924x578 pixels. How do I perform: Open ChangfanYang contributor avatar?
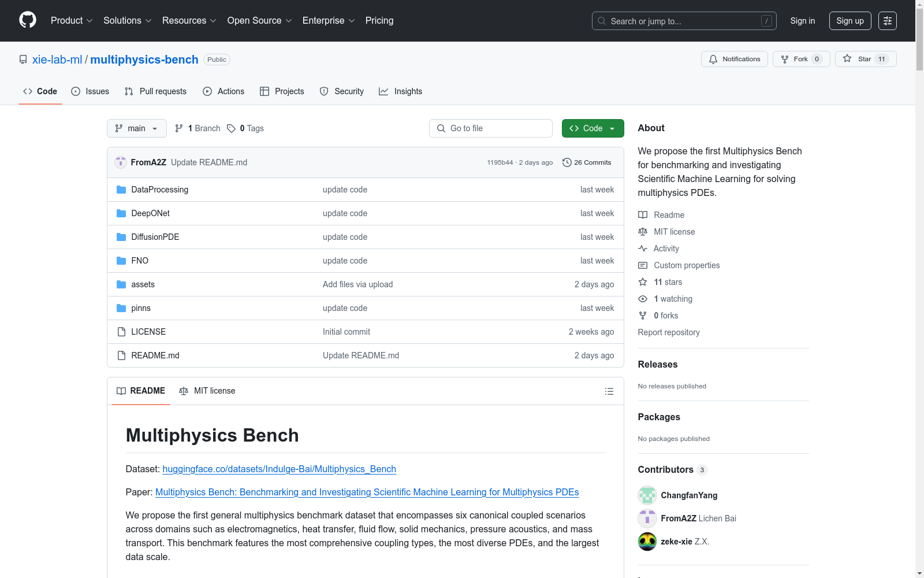(647, 495)
